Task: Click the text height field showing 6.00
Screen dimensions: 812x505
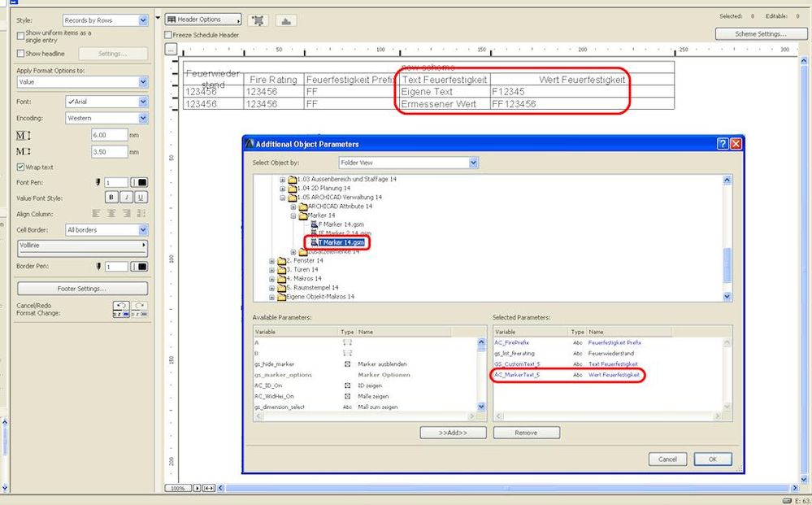Action: (x=109, y=135)
